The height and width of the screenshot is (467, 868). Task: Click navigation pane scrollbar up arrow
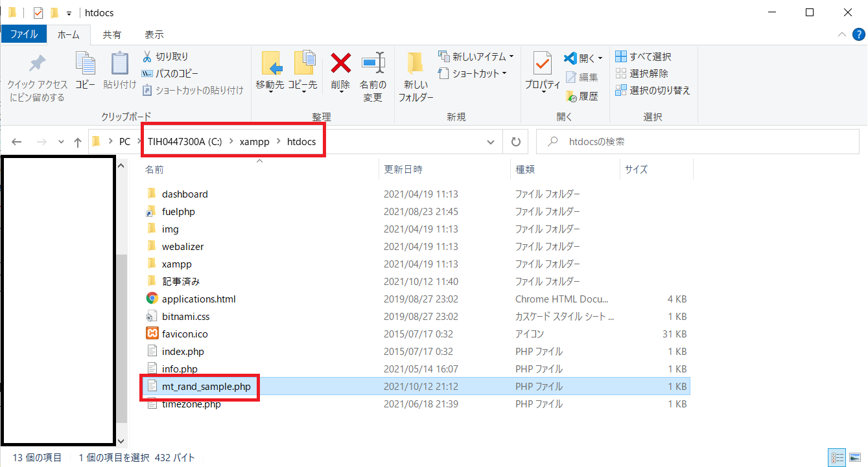[122, 166]
